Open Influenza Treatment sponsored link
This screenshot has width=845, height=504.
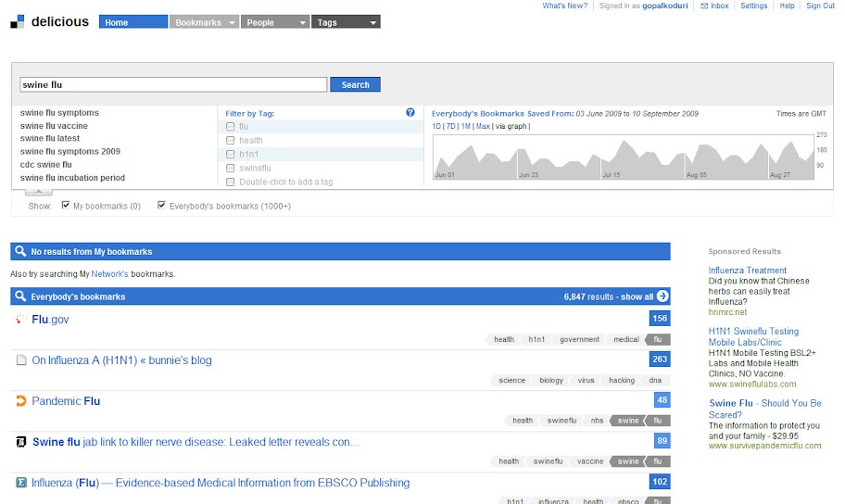(747, 270)
